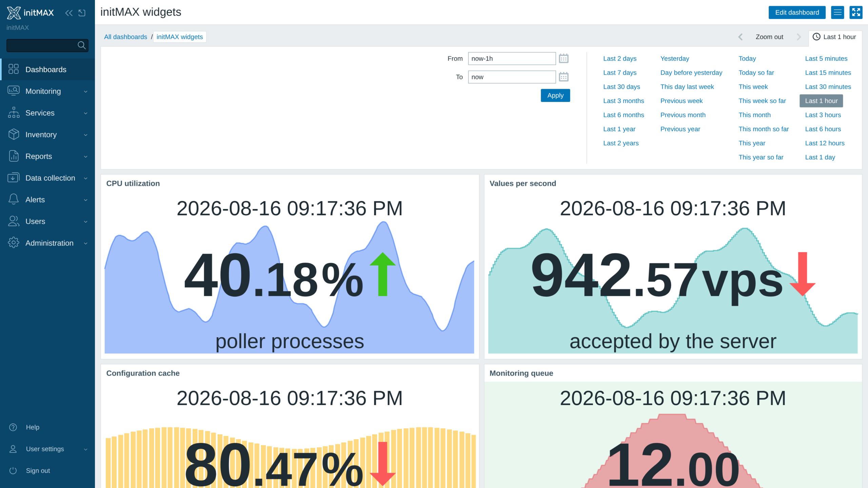This screenshot has height=488, width=868.
Task: Open calendar picker for From field
Action: 564,59
